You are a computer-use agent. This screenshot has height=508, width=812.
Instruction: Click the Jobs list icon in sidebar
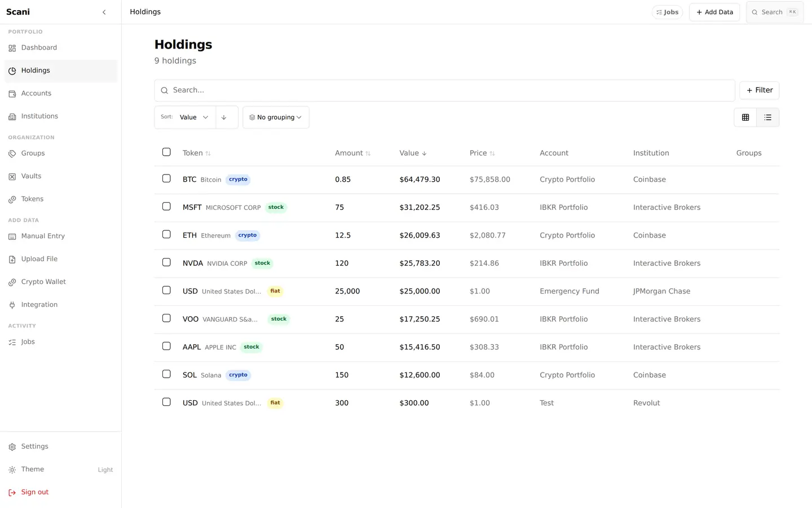pyautogui.click(x=12, y=342)
